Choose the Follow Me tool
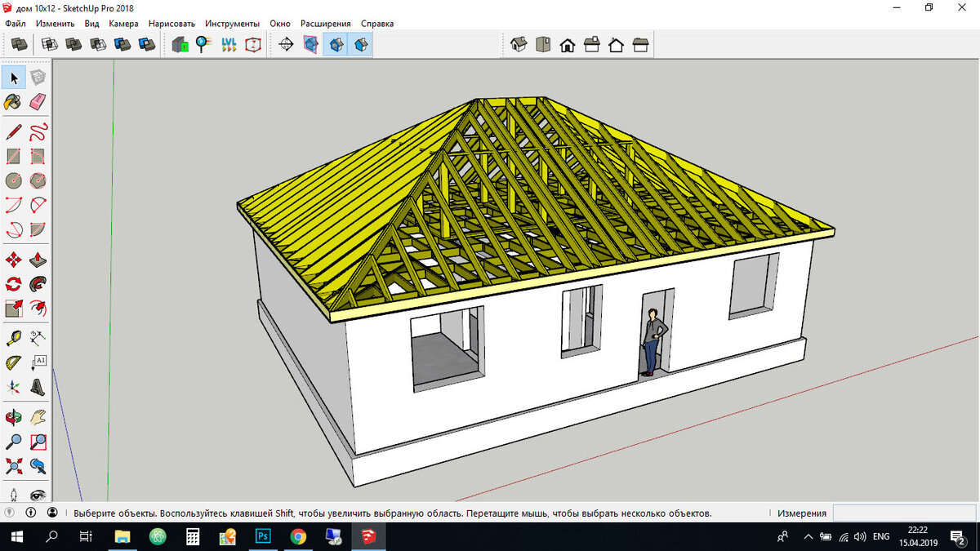980x551 pixels. click(x=38, y=284)
